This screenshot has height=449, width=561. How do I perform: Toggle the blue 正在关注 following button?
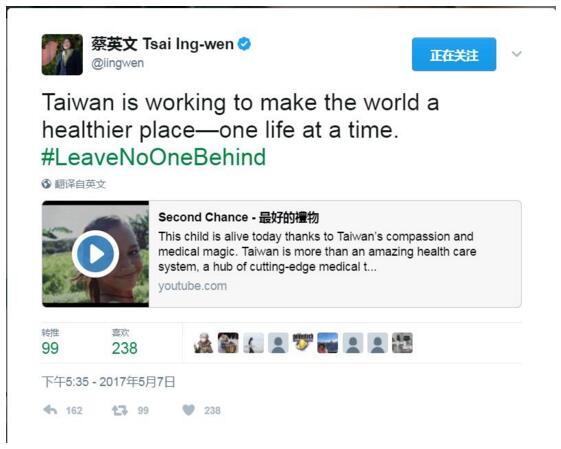click(x=454, y=54)
